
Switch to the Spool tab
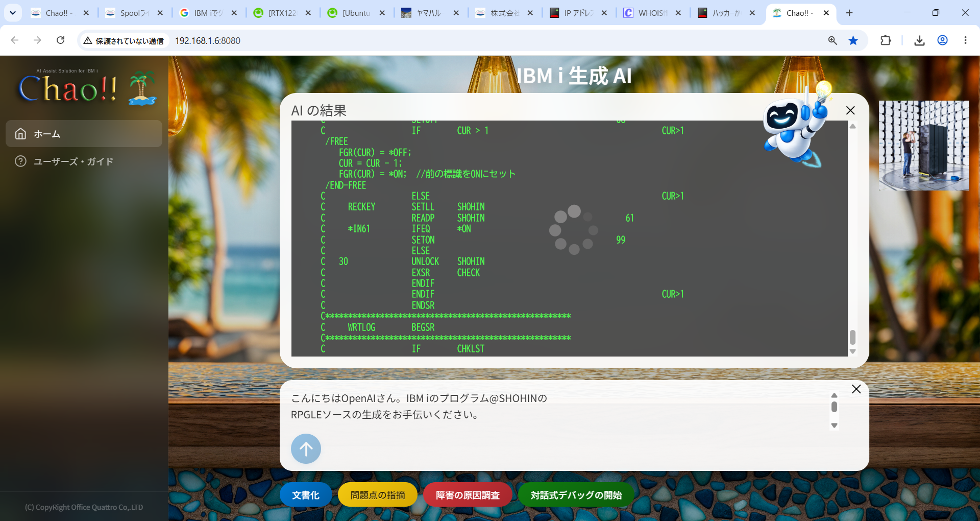point(134,13)
